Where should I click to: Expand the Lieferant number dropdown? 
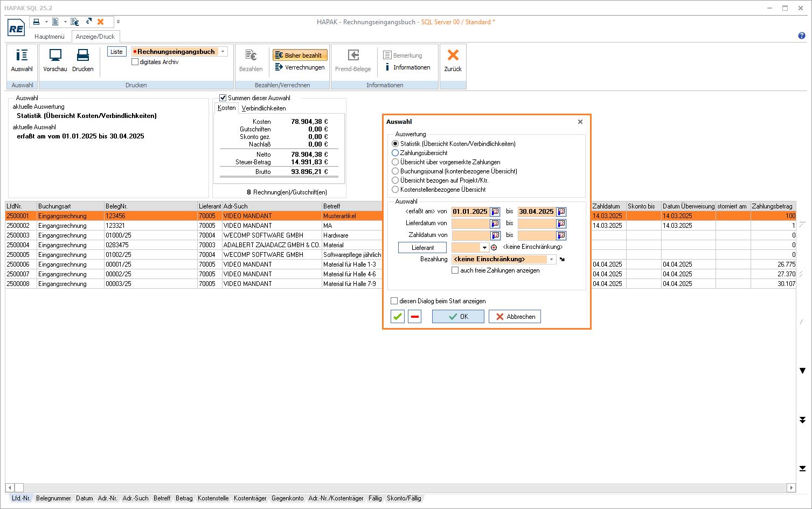pos(485,248)
